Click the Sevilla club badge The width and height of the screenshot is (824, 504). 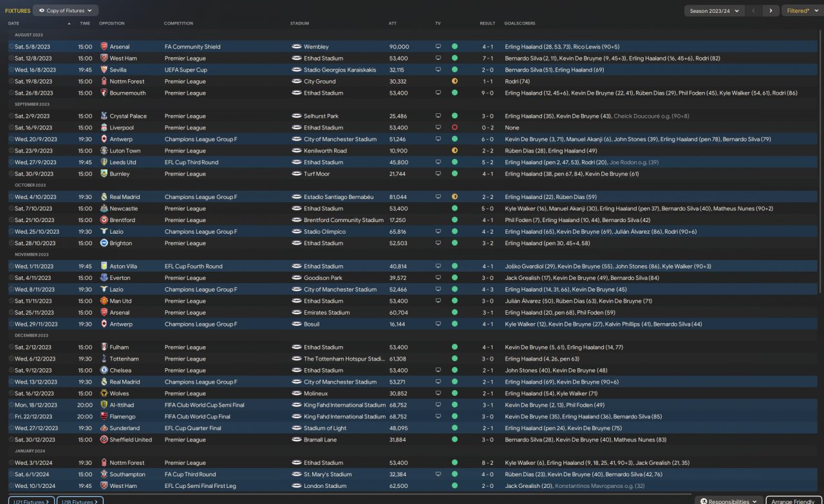coord(104,70)
